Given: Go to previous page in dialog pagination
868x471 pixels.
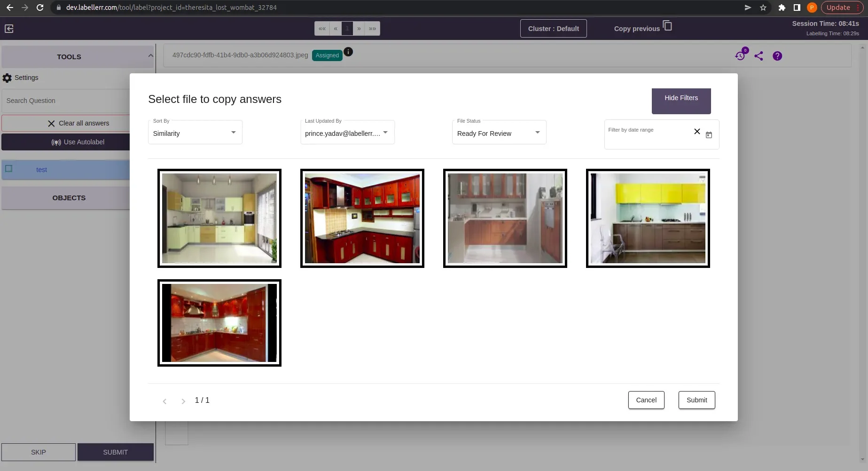Looking at the screenshot, I should click(x=164, y=401).
